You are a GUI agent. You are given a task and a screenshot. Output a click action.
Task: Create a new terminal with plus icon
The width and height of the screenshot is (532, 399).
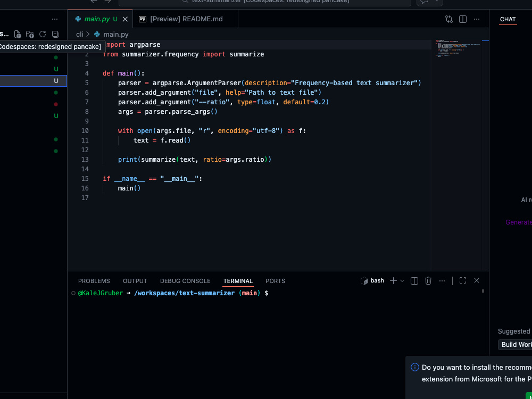click(x=393, y=280)
